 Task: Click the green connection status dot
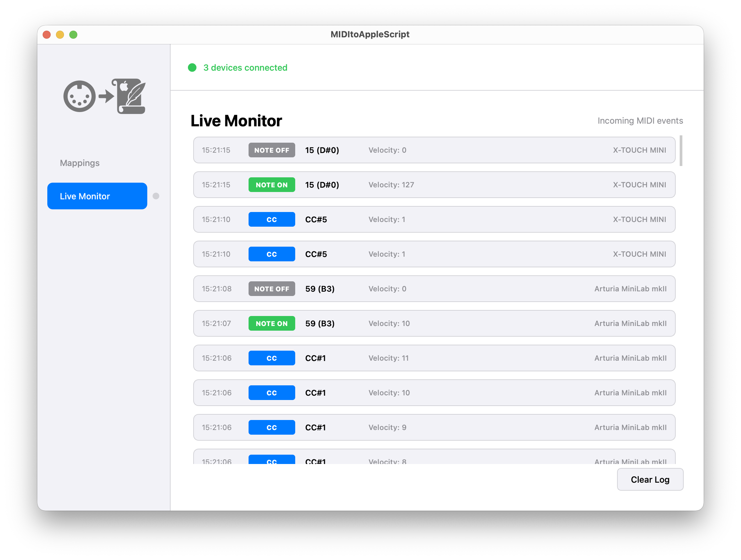[192, 68]
